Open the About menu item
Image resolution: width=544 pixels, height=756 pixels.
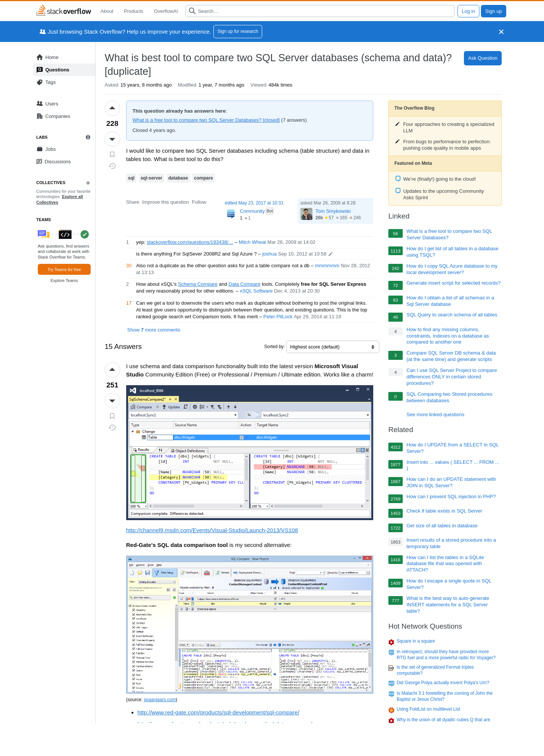[x=107, y=11]
